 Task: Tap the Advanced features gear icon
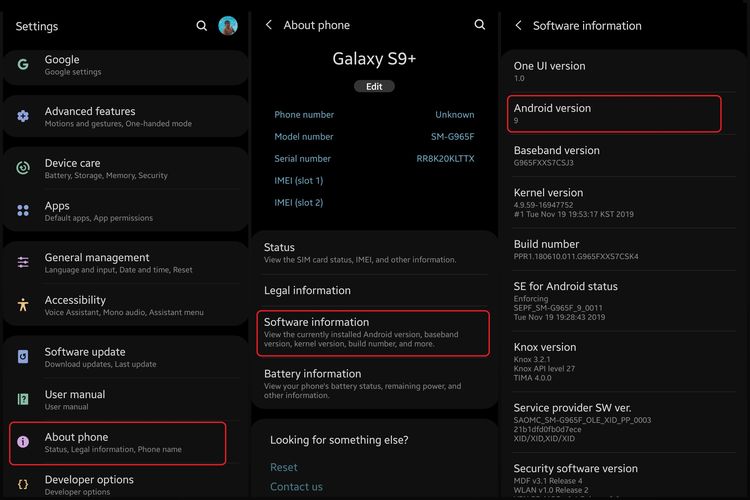point(23,117)
